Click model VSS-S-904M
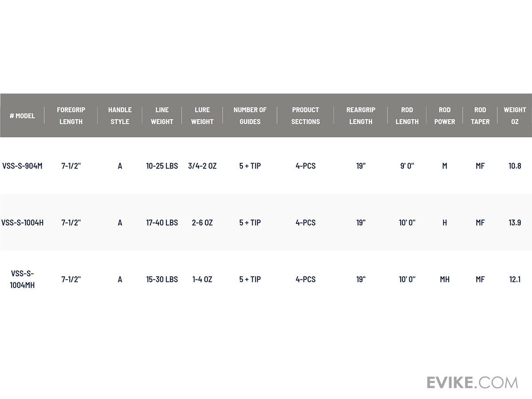Viewport: 532px width, 399px height. (22, 166)
